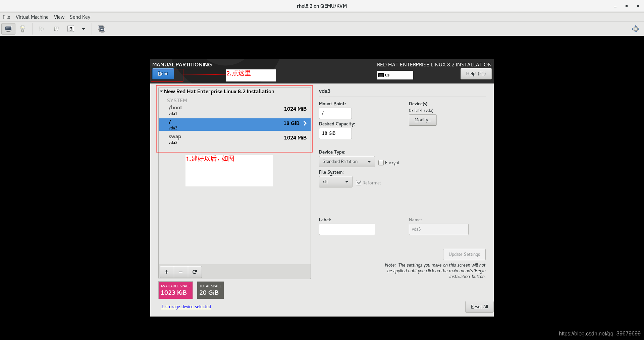Open the Send Key menu
644x340 pixels.
pyautogui.click(x=80, y=17)
